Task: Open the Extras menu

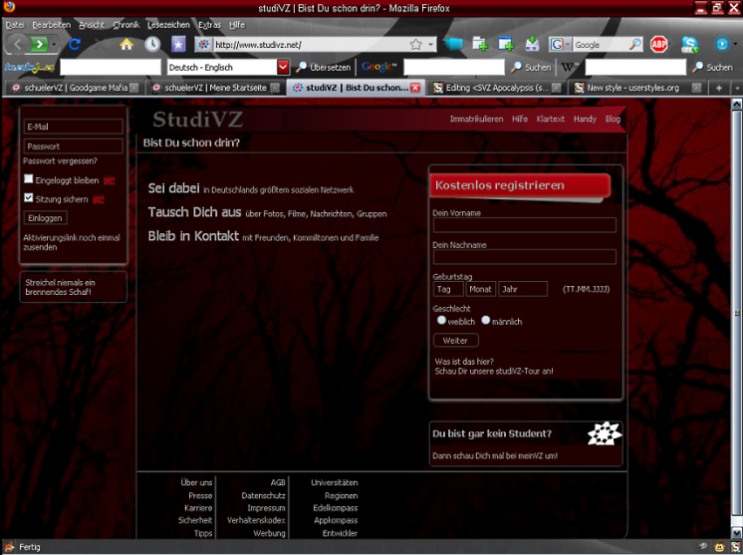Action: tap(209, 25)
